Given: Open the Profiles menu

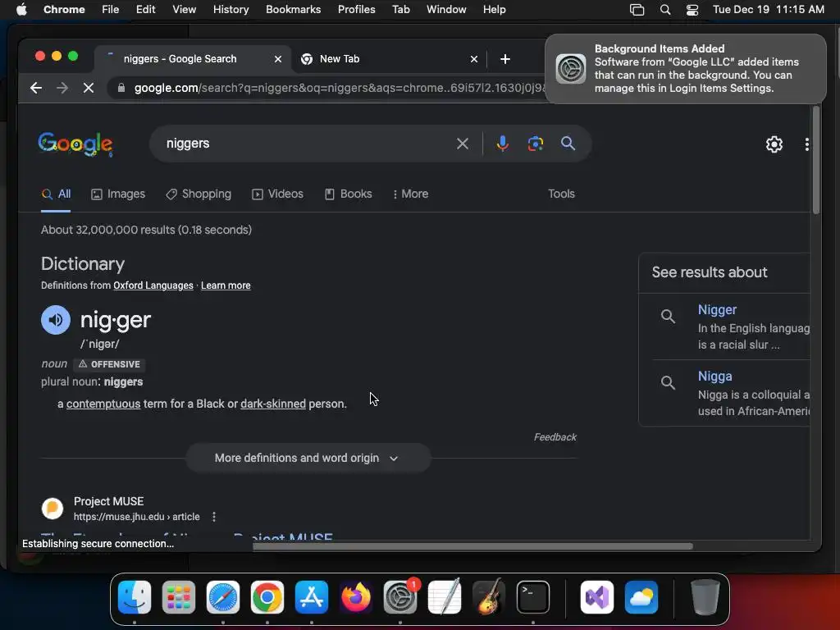Looking at the screenshot, I should 356,10.
